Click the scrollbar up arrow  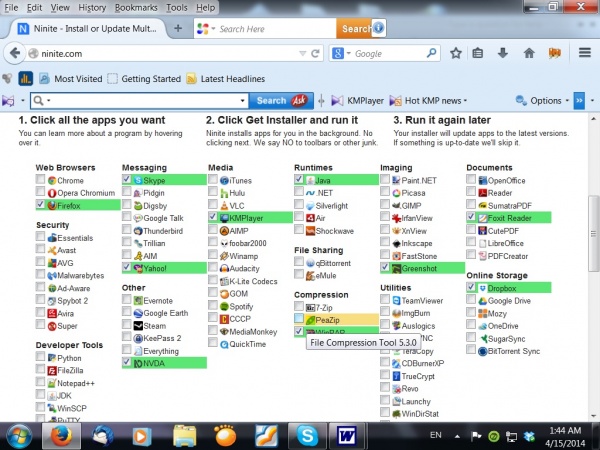593,119
